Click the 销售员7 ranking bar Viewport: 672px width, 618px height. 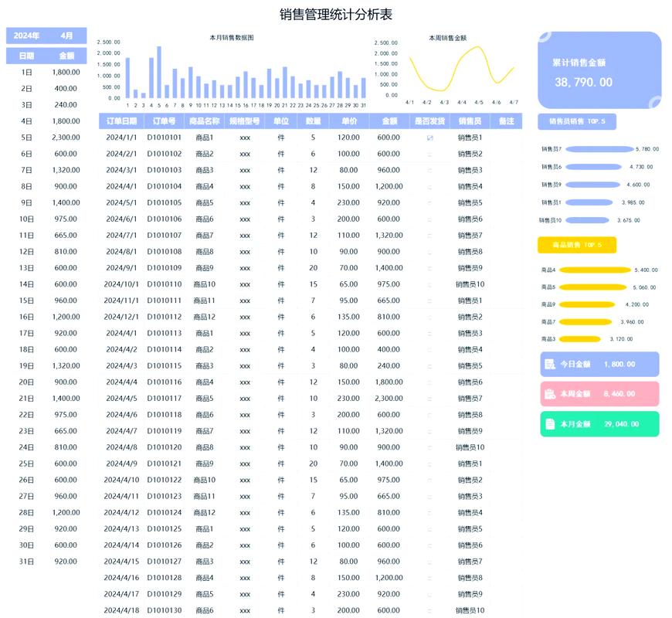click(x=599, y=149)
